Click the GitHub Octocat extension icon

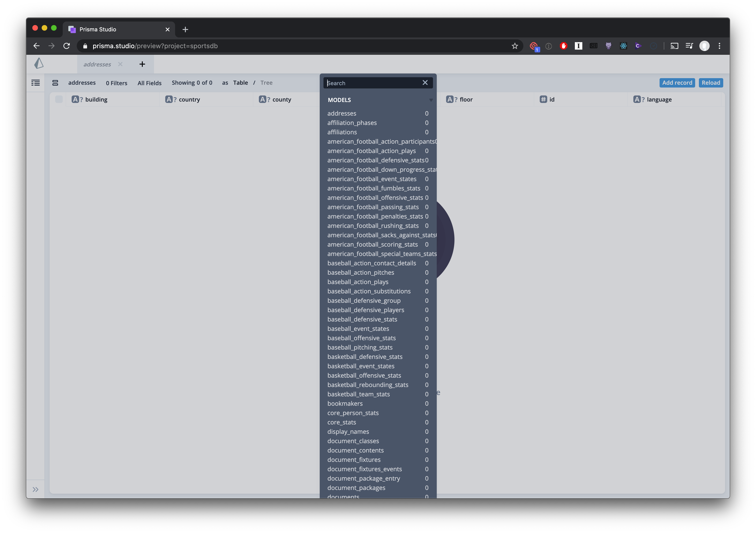point(608,46)
